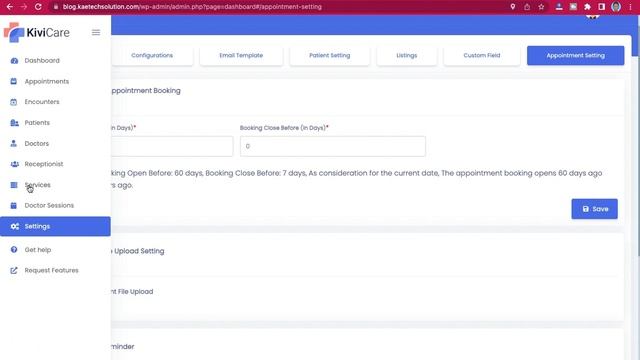Click the Get help question icon
The image size is (640, 360).
point(14,249)
